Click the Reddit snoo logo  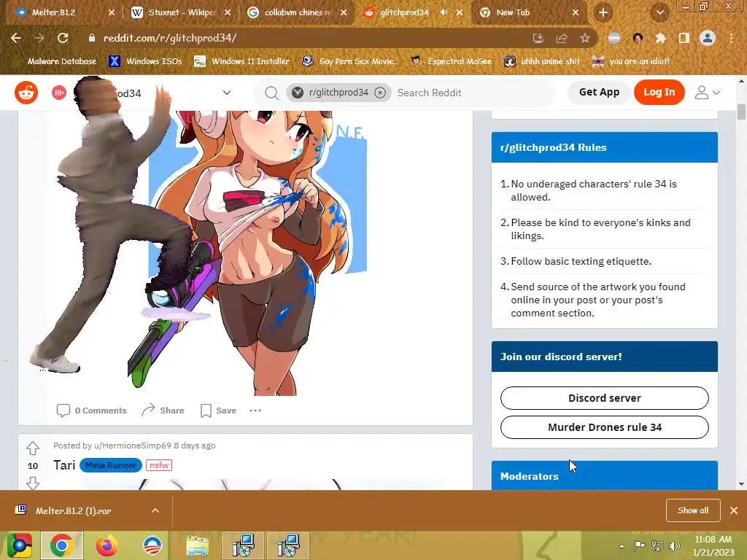pyautogui.click(x=26, y=93)
